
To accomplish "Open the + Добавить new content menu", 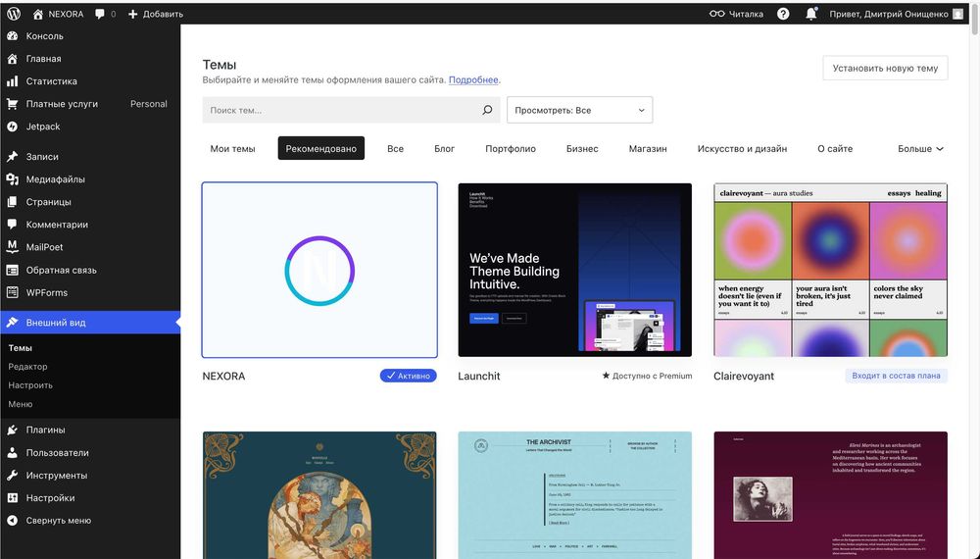I will click(x=155, y=14).
